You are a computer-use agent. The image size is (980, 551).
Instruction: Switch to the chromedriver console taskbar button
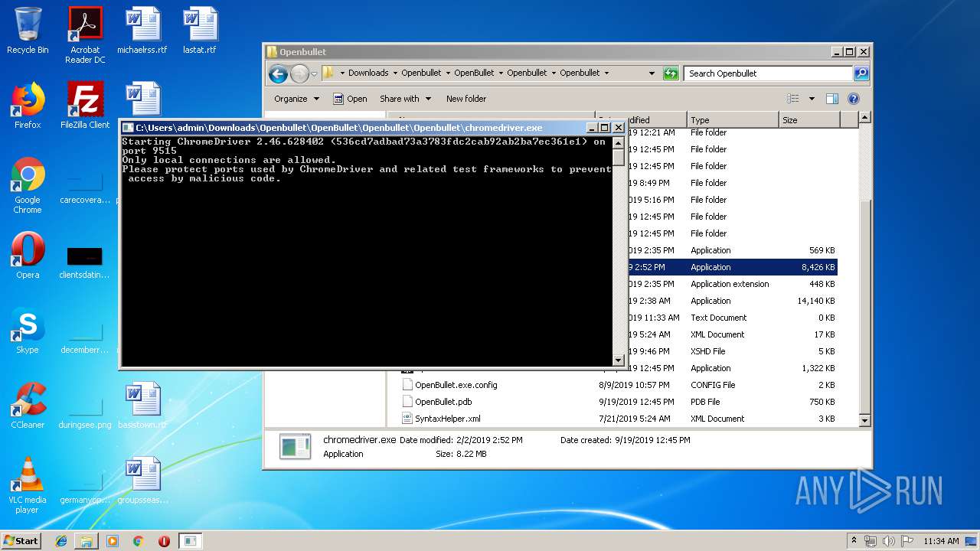point(190,541)
